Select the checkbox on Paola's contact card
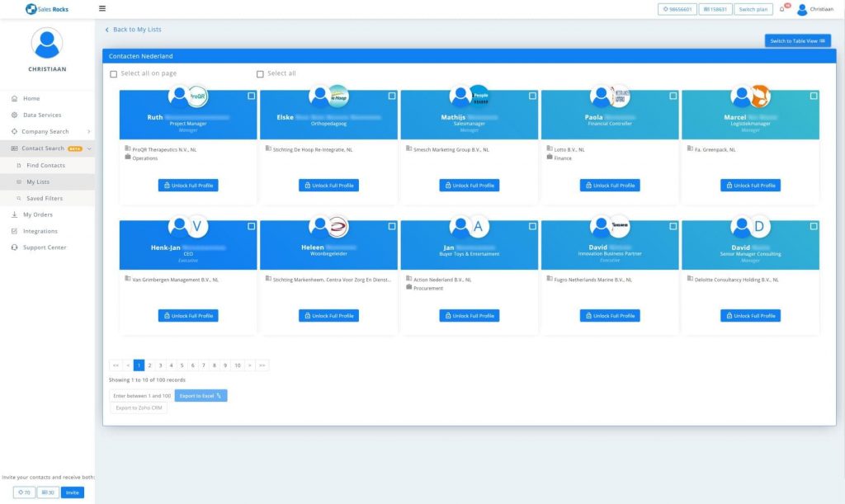845x504 pixels. pyautogui.click(x=673, y=97)
